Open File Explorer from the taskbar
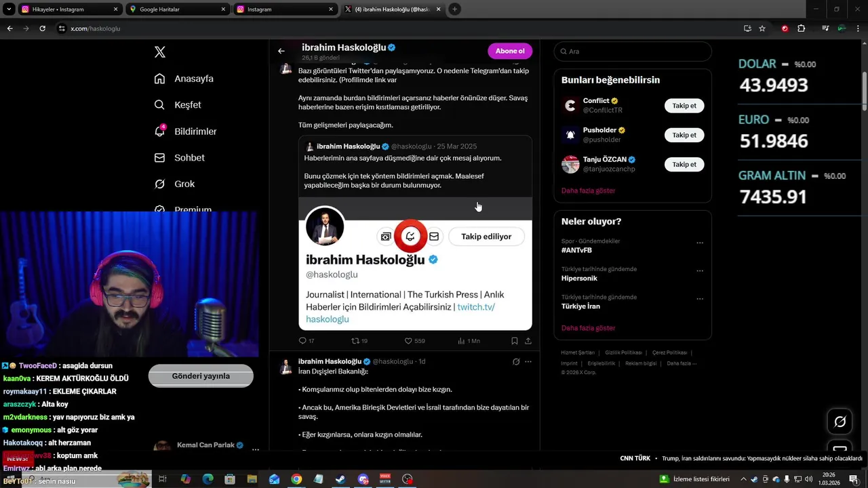 coord(252,479)
